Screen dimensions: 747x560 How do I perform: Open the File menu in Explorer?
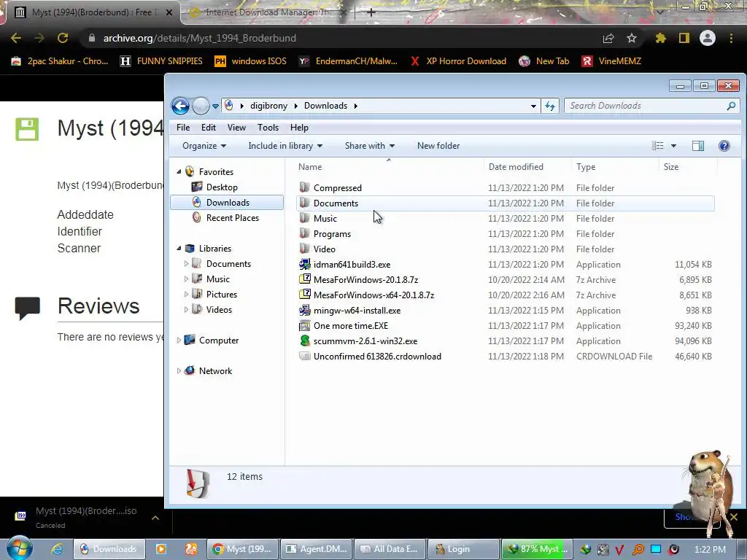[x=183, y=128]
